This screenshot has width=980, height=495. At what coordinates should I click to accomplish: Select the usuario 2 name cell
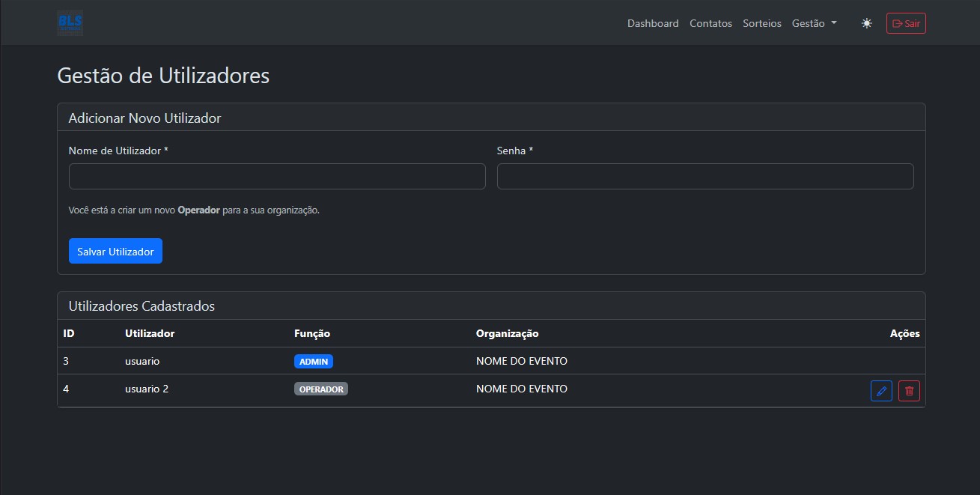pyautogui.click(x=147, y=389)
